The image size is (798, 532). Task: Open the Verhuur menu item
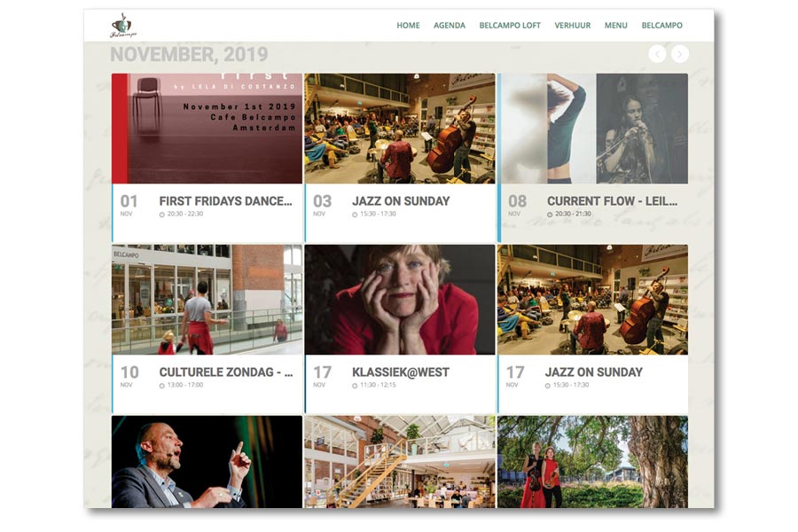[573, 25]
